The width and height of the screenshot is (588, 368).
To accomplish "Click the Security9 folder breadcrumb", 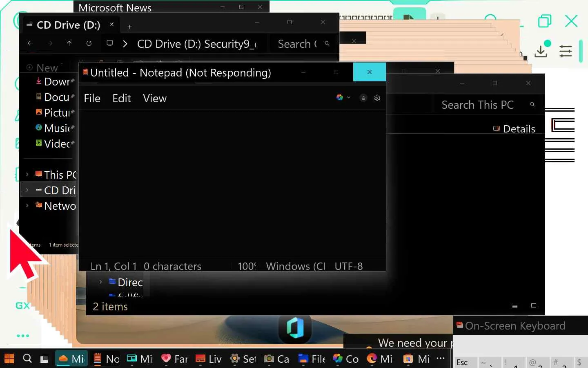I will click(x=230, y=44).
